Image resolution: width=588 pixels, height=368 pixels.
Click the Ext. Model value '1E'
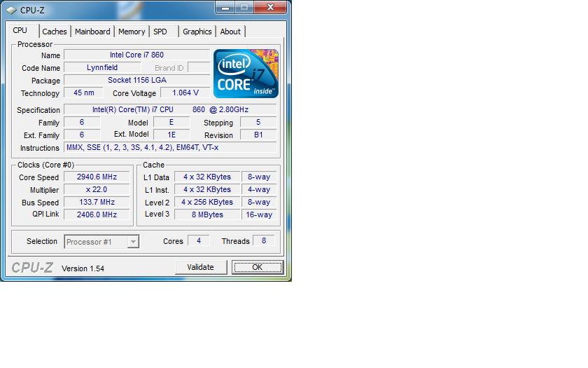click(x=171, y=135)
